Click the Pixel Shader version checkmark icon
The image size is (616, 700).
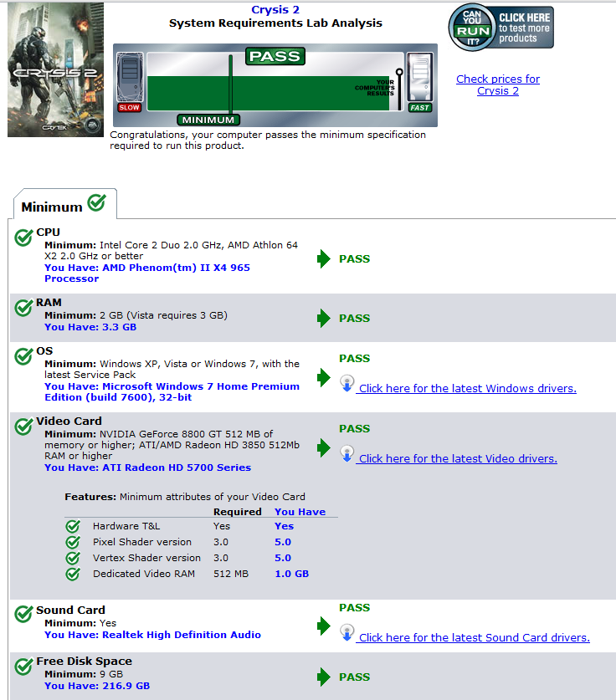pos(73,542)
